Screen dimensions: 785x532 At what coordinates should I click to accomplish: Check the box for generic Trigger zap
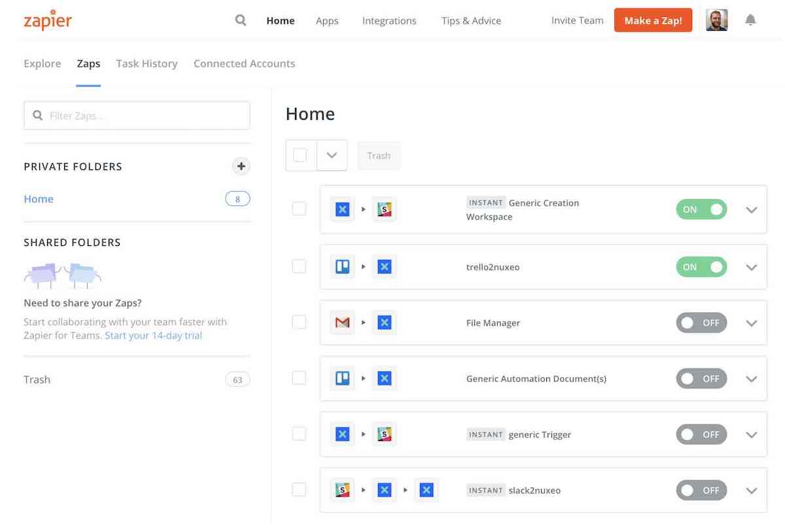pyautogui.click(x=299, y=434)
